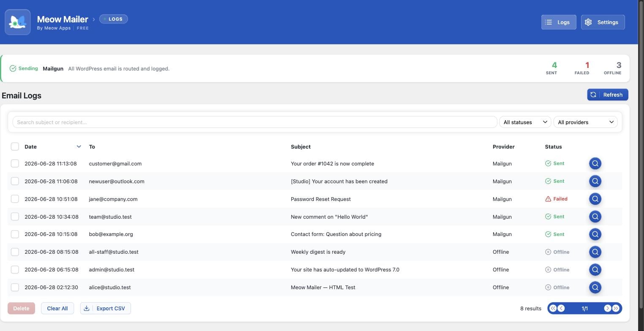Click Clear All button

point(57,308)
